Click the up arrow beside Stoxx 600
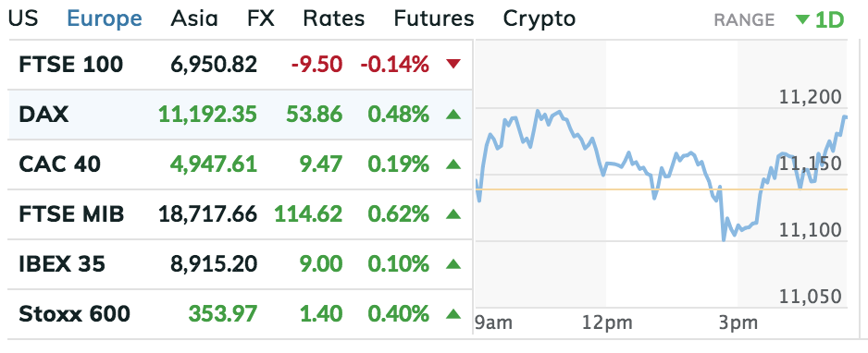The width and height of the screenshot is (868, 353). click(453, 314)
